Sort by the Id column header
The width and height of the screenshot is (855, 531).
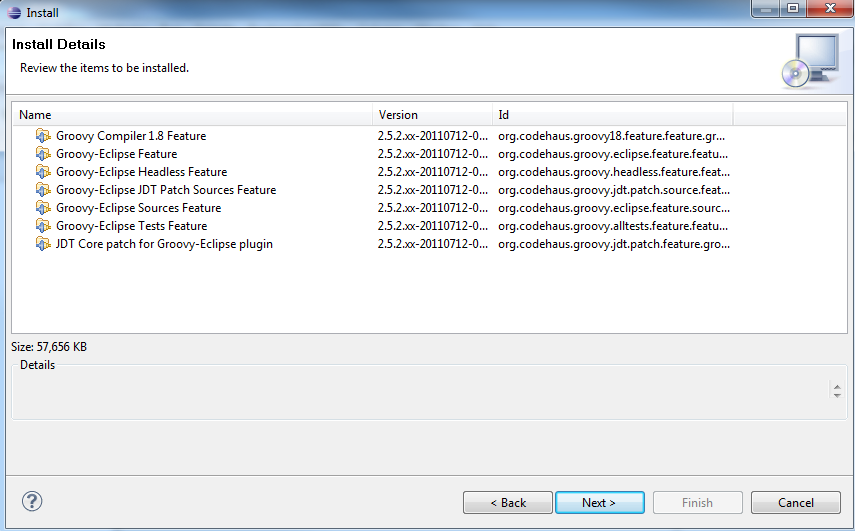(x=612, y=114)
